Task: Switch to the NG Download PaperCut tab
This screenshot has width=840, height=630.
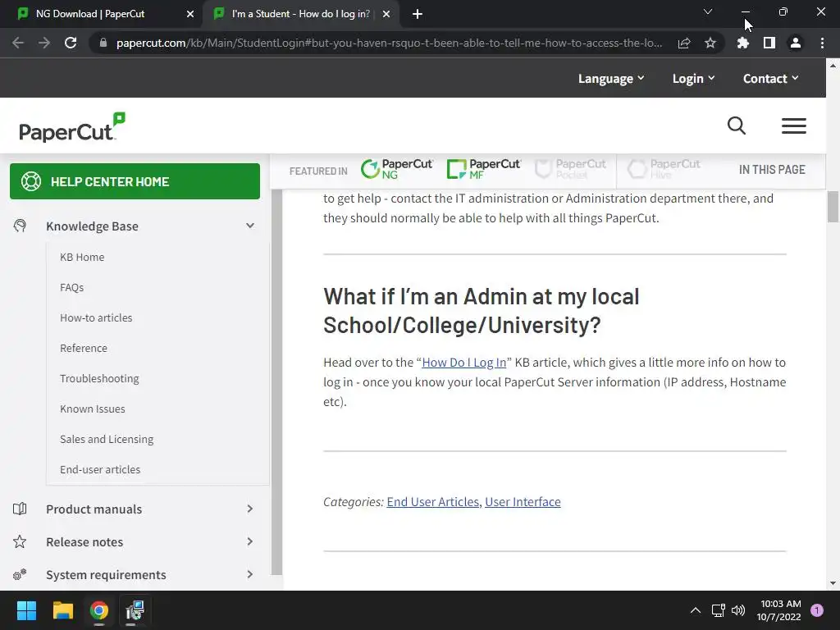Action: click(x=100, y=14)
